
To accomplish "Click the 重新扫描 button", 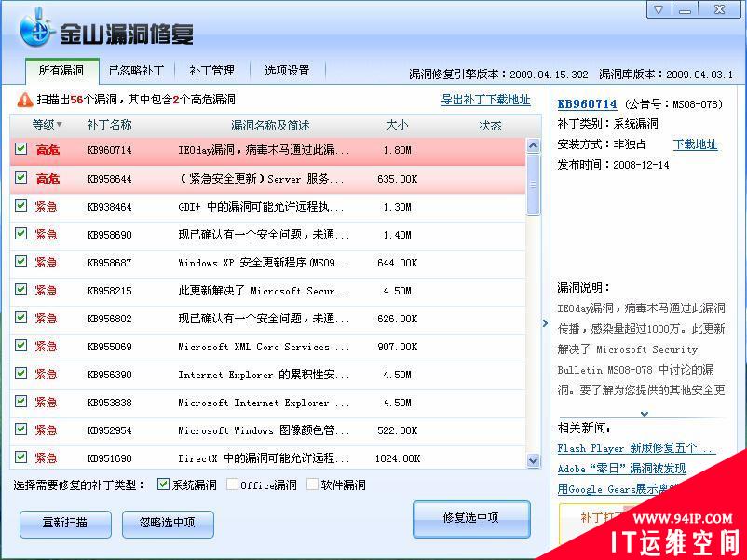I will [65, 524].
